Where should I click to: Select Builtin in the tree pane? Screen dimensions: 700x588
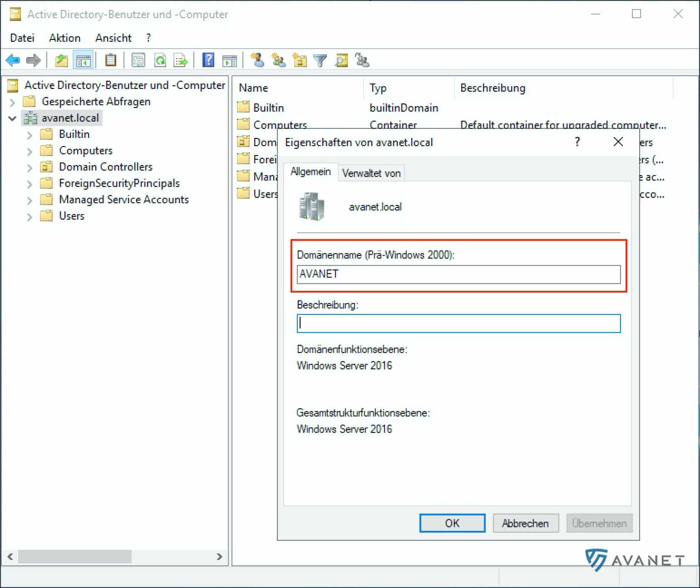tap(74, 134)
